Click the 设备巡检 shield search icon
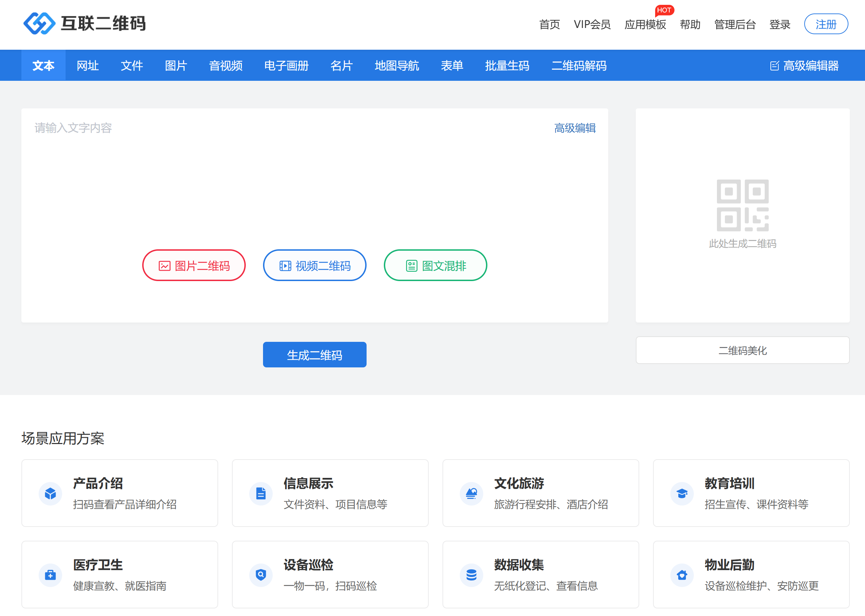 click(261, 575)
